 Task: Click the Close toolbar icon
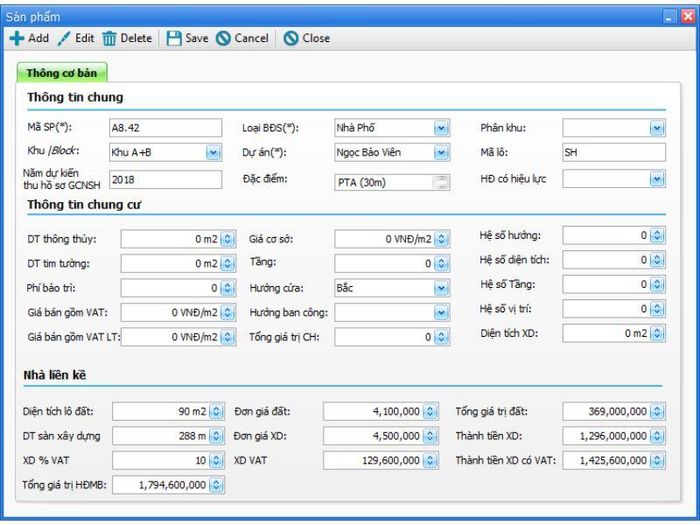pos(291,38)
